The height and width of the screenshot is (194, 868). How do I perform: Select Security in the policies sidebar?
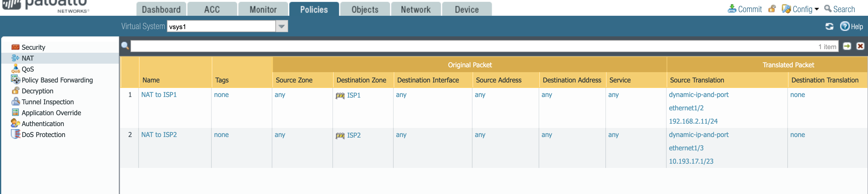point(33,48)
